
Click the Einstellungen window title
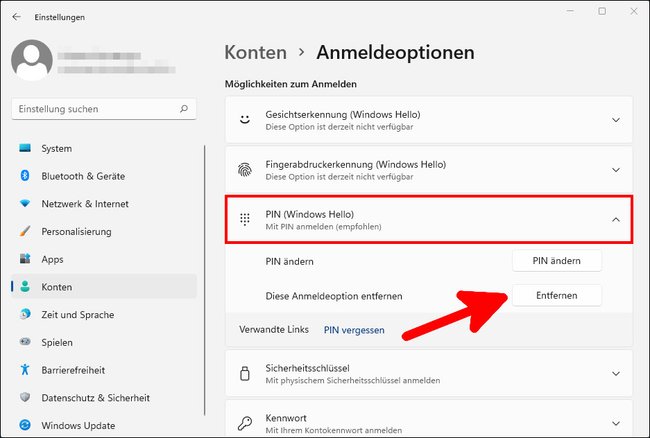(x=60, y=17)
